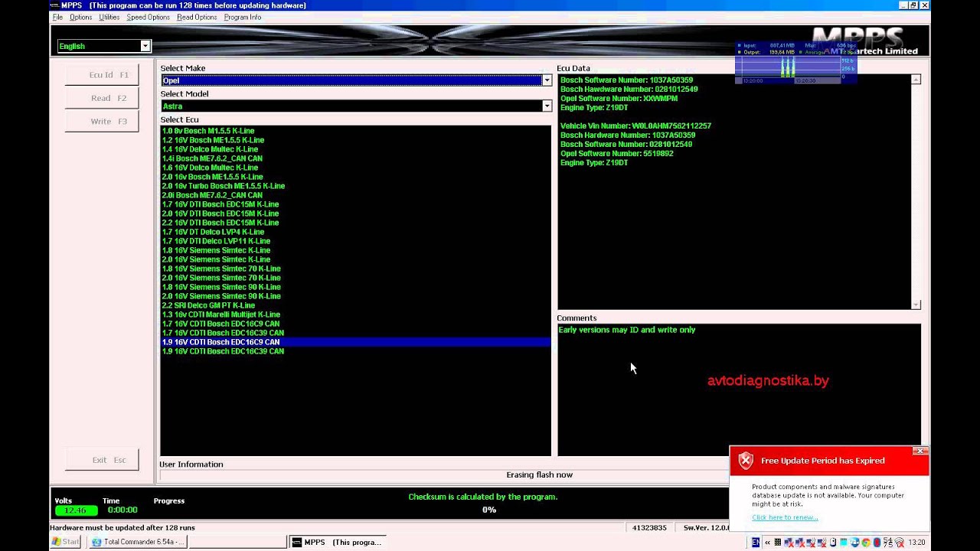This screenshot has width=980, height=551.
Task: Open the language dropdown showing English
Action: [145, 46]
